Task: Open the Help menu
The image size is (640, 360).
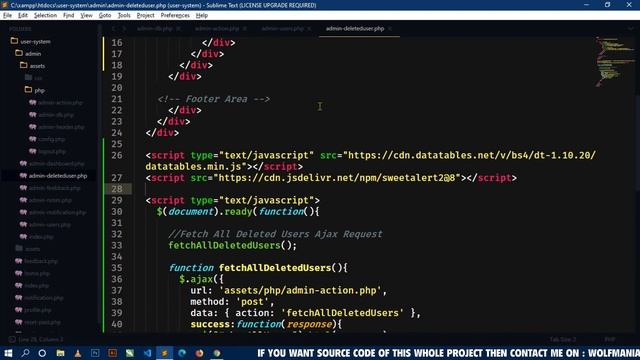Action: tap(202, 16)
